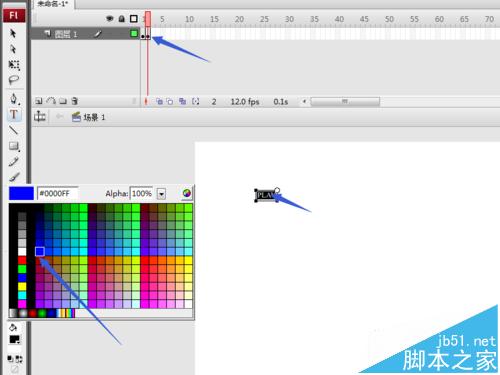Select the Rectangle tool

pos(14,146)
